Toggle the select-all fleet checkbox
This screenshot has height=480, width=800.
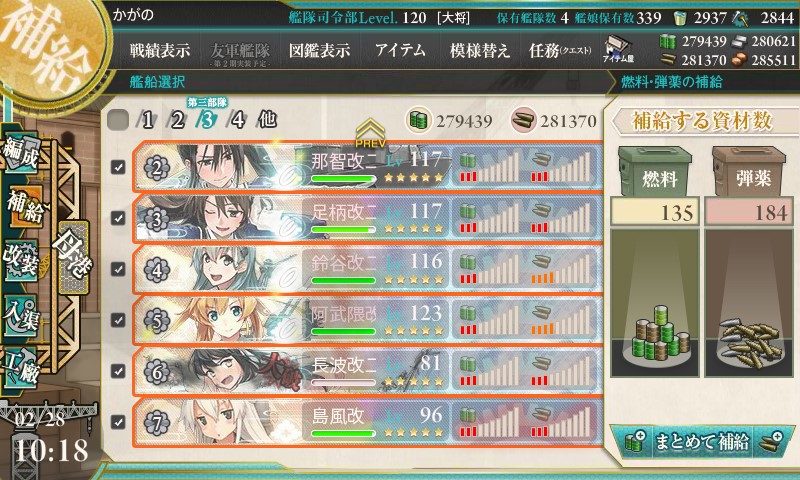click(118, 120)
